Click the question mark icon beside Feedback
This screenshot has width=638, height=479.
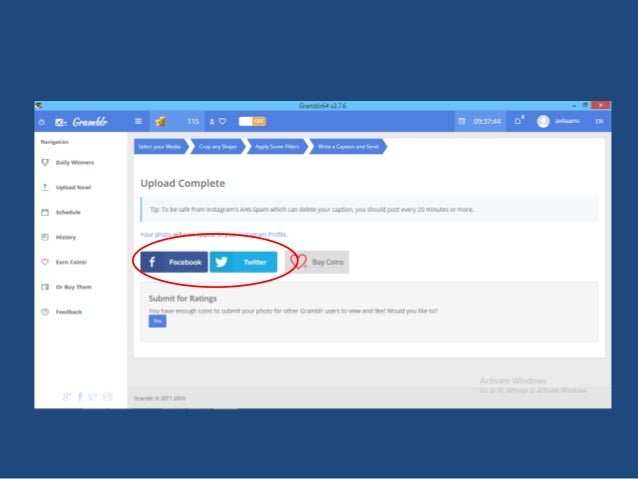click(45, 312)
